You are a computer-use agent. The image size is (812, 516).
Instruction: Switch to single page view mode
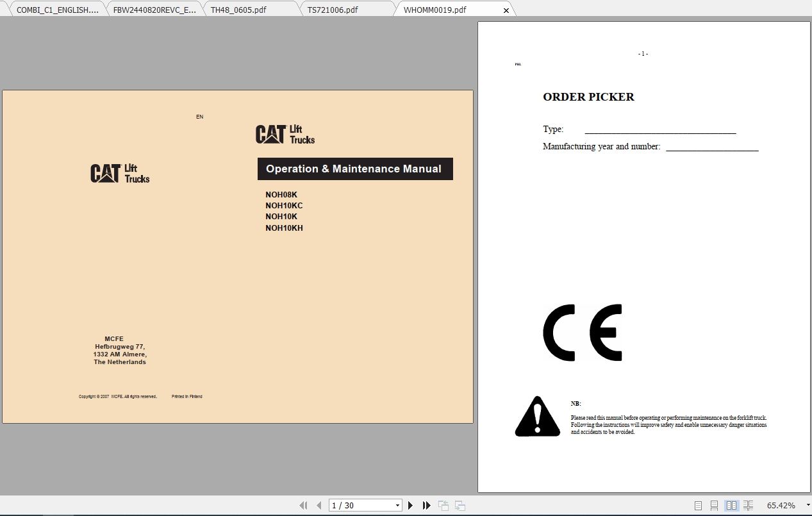point(698,505)
